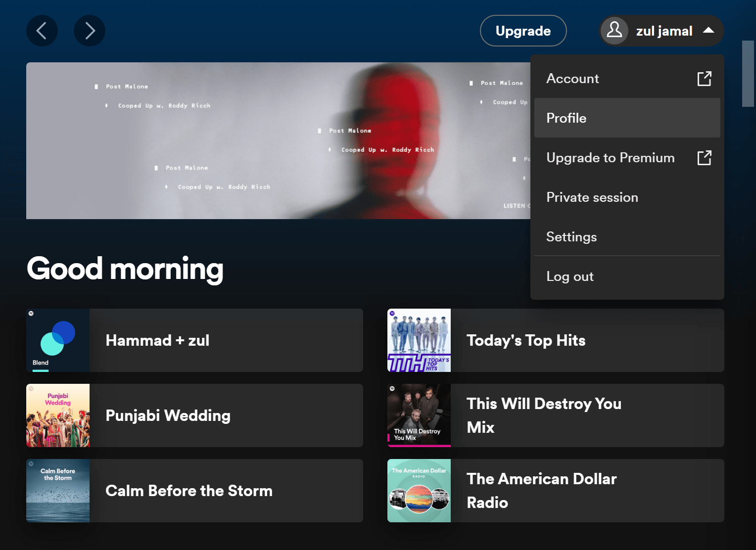Screen dimensions: 756x550
Task: Open Account from the user menu
Action: [x=627, y=78]
